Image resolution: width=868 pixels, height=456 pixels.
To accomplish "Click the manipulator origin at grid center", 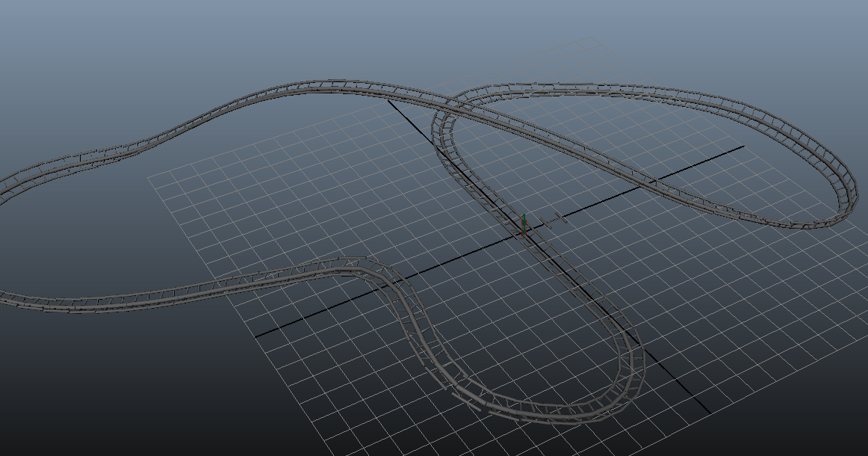I will [524, 228].
